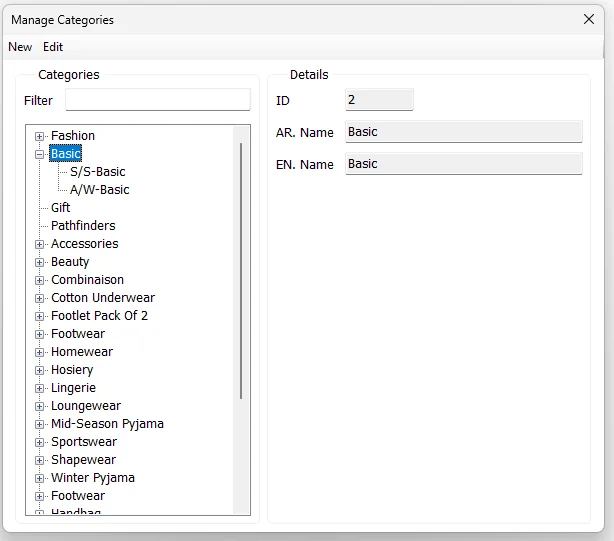Click the category tree vertical scrollbar
614x541 pixels.
[241, 271]
